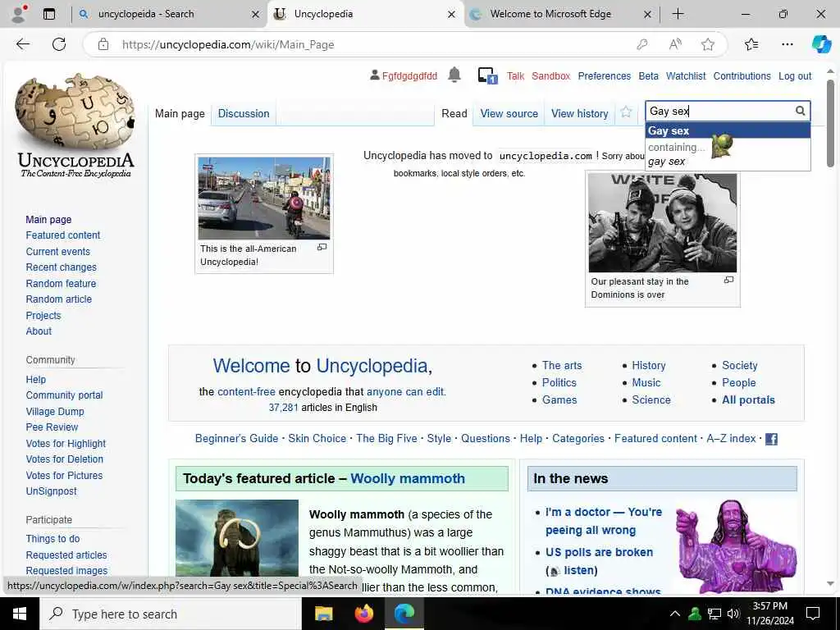
Task: Add page to favorites star in address bar
Action: (x=708, y=44)
